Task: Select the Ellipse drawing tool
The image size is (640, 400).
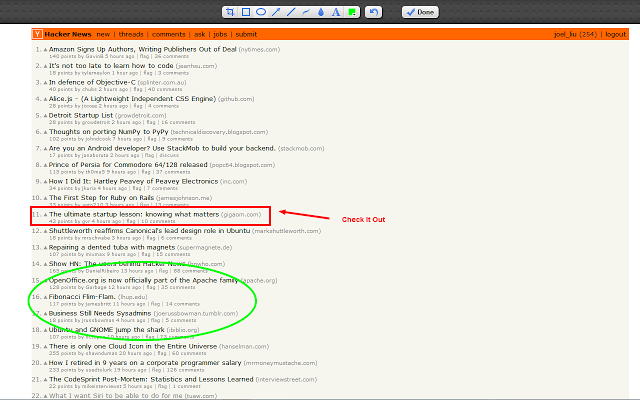Action: pos(261,12)
